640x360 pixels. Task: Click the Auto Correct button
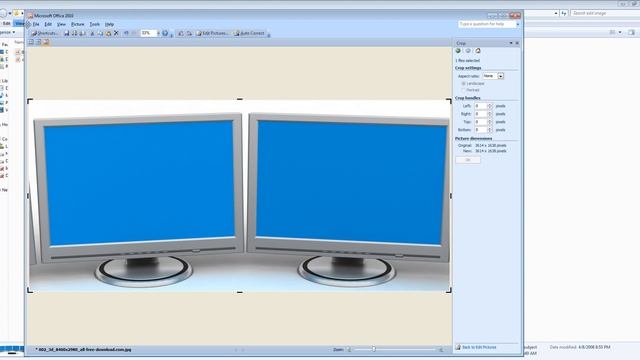tap(249, 33)
